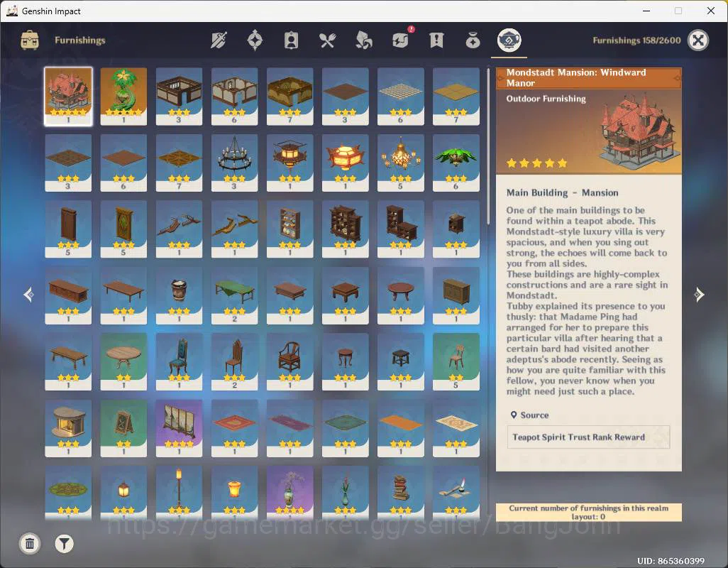Close the Genshin Impact window

711,11
